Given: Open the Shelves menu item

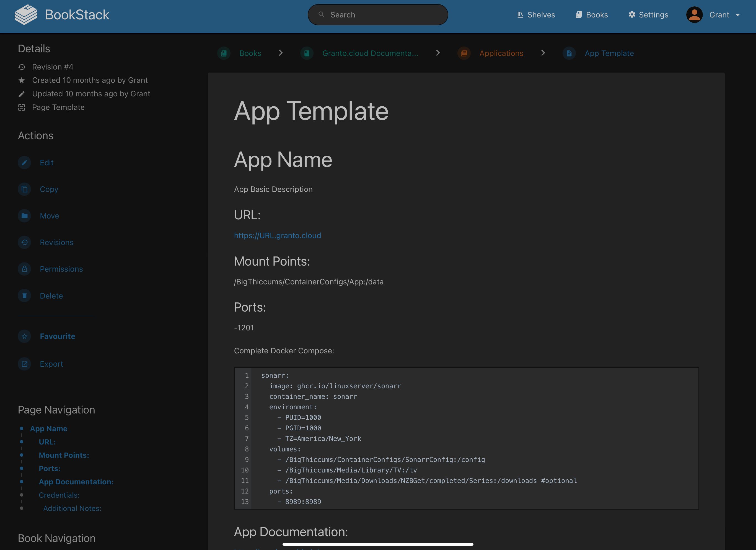Looking at the screenshot, I should tap(536, 15).
